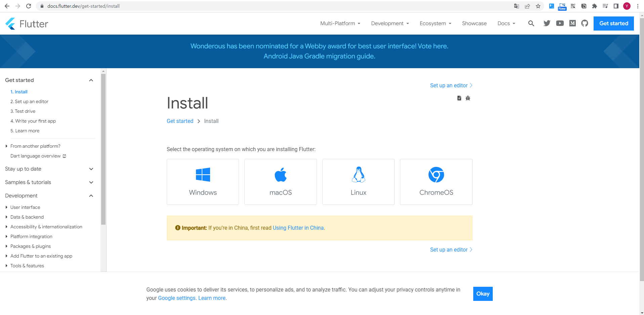Click the Flutter logo in the header

[27, 24]
